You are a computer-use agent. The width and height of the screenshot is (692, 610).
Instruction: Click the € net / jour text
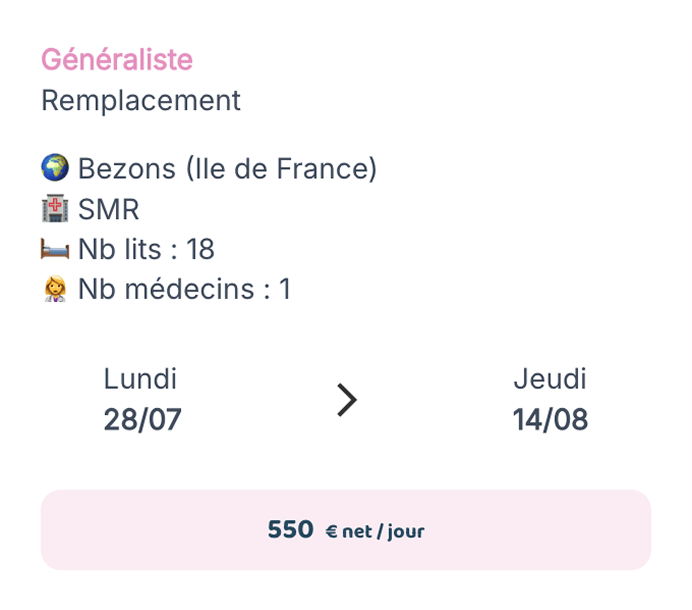[375, 531]
